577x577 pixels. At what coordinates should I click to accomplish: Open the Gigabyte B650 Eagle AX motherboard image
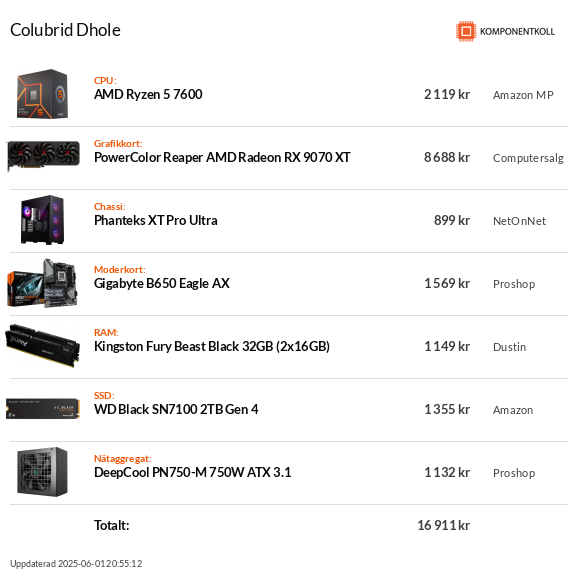(42, 283)
